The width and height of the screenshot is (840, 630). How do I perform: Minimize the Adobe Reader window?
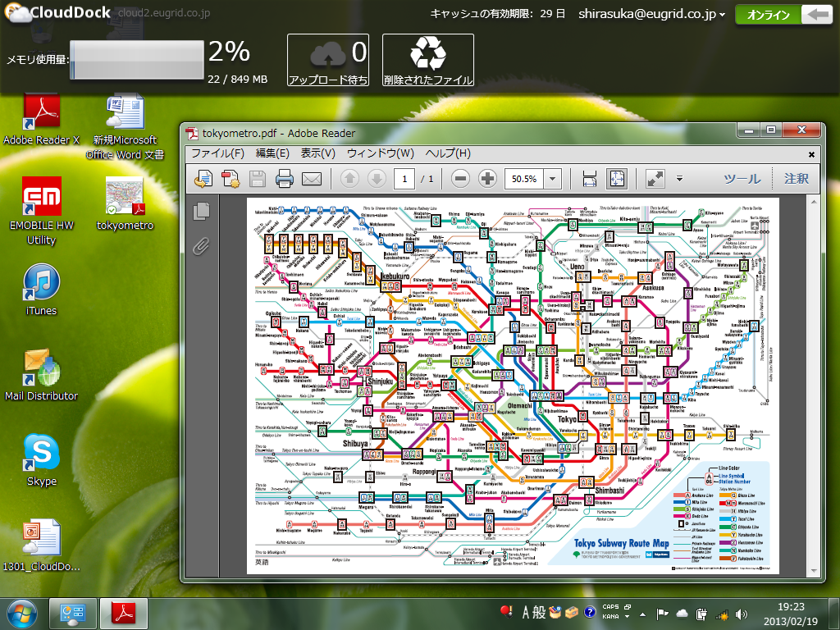point(749,130)
